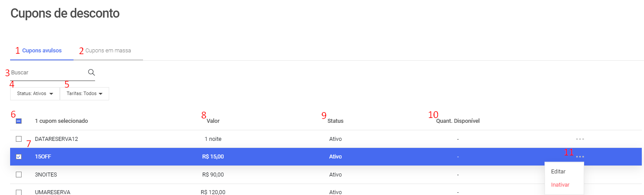The width and height of the screenshot is (644, 195).
Task: Click the DATARESERVA12 coupon name
Action: pos(56,139)
